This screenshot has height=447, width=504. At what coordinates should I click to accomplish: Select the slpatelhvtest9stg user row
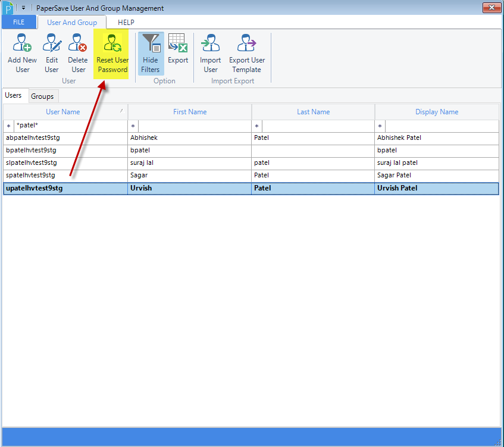tap(251, 163)
